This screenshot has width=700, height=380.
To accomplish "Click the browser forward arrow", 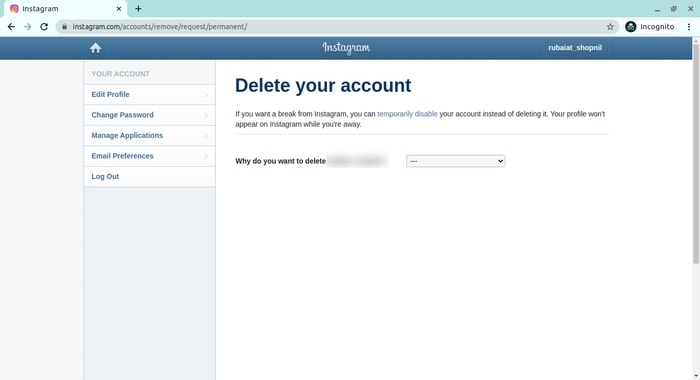I will click(28, 27).
